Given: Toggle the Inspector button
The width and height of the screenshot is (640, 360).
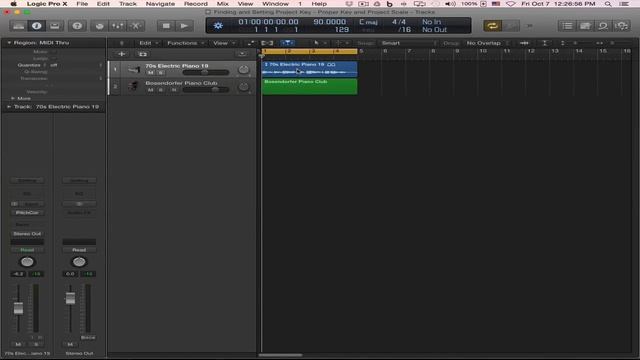Looking at the screenshot, I should [x=36, y=26].
